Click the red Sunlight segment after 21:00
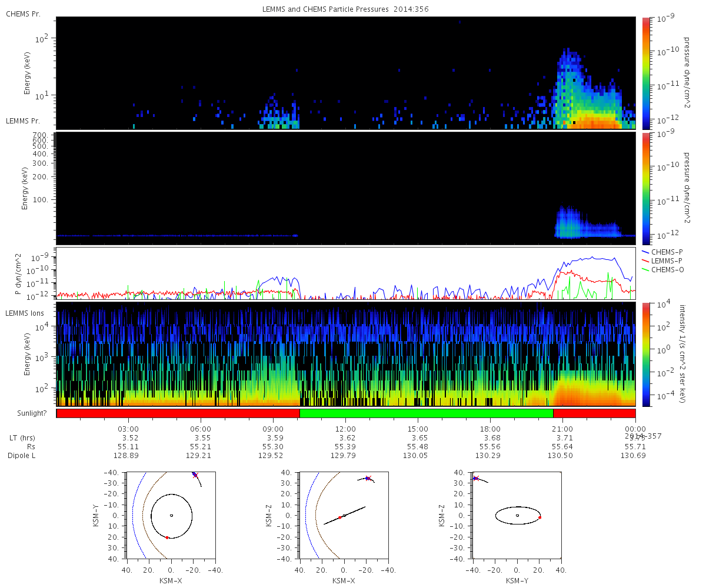 tap(594, 413)
